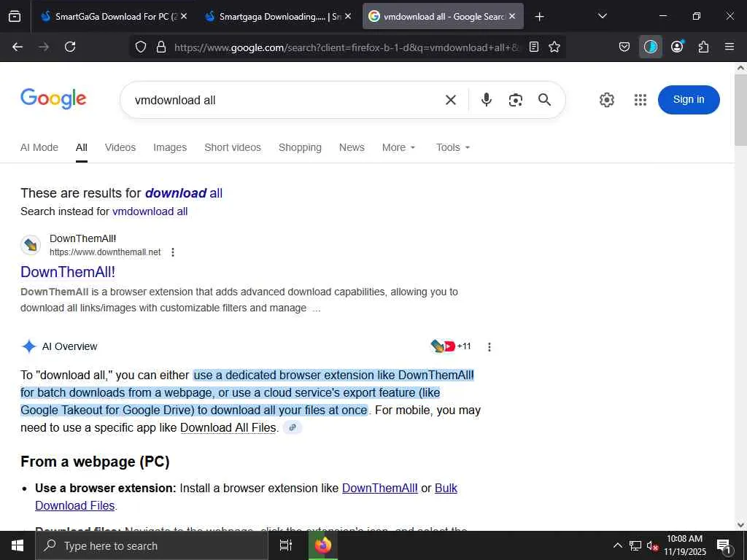Open tracking protection shield icon
Viewport: 747px width, 560px height.
click(x=141, y=47)
